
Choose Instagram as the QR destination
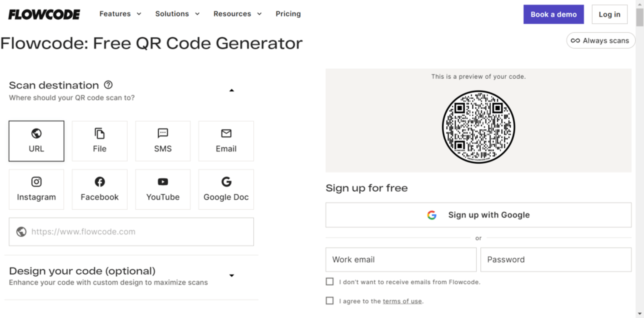point(36,189)
